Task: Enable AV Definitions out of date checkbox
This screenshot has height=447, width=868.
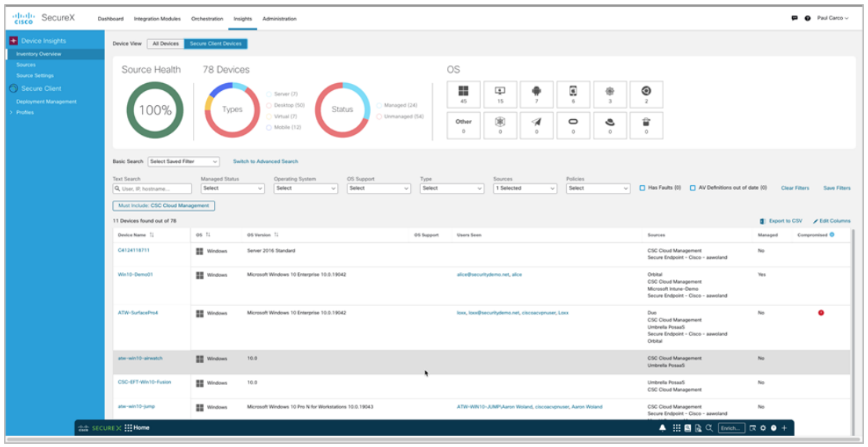Action: click(x=692, y=188)
